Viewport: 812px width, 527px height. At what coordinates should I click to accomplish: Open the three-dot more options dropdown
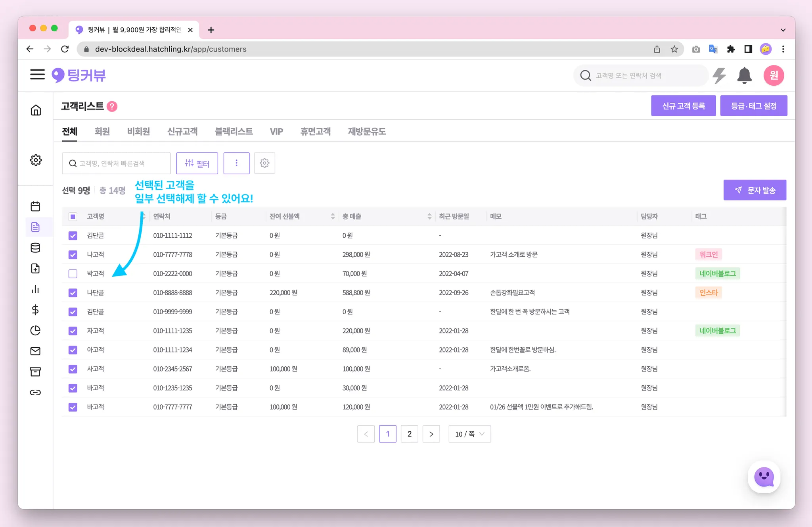click(236, 163)
